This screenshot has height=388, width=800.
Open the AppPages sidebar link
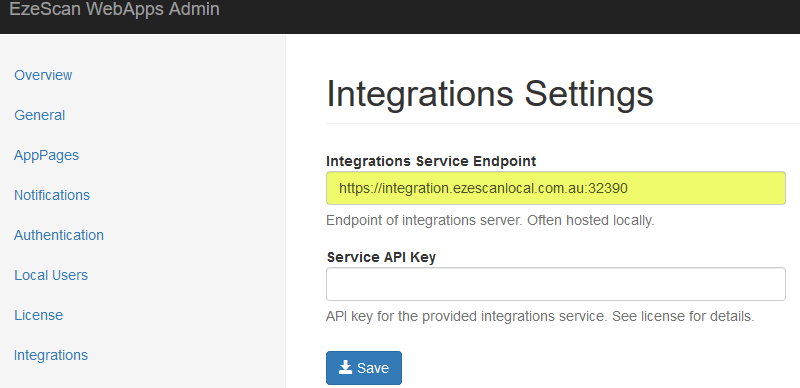click(46, 155)
